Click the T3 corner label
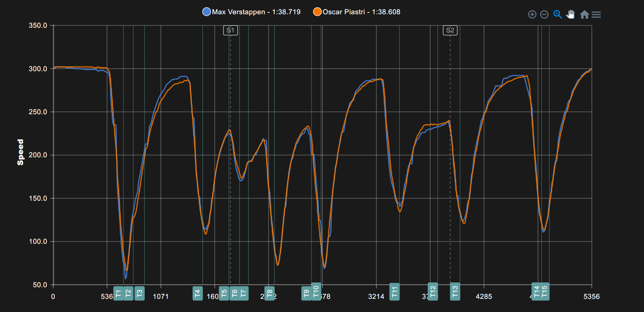The width and height of the screenshot is (644, 312). (140, 293)
